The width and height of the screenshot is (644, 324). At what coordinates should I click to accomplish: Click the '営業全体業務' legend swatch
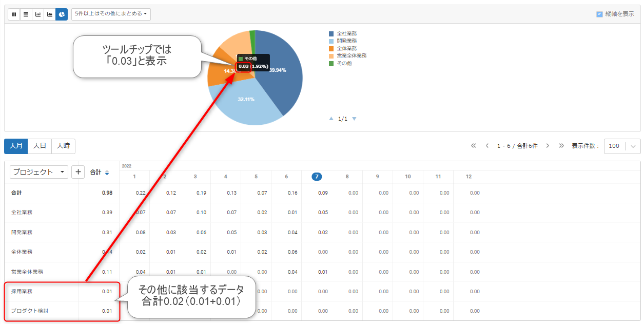331,55
